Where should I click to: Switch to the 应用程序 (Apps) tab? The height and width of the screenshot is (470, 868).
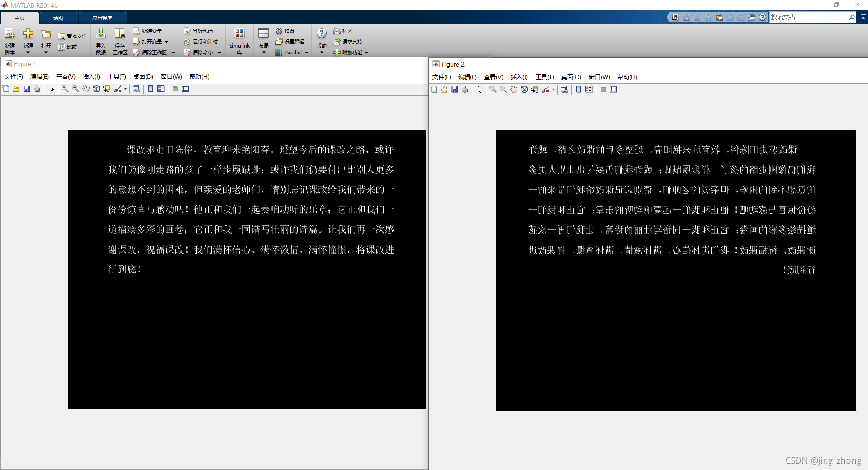click(x=102, y=18)
